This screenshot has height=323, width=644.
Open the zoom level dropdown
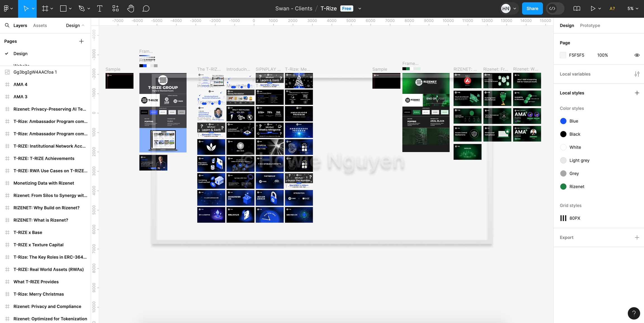point(633,9)
